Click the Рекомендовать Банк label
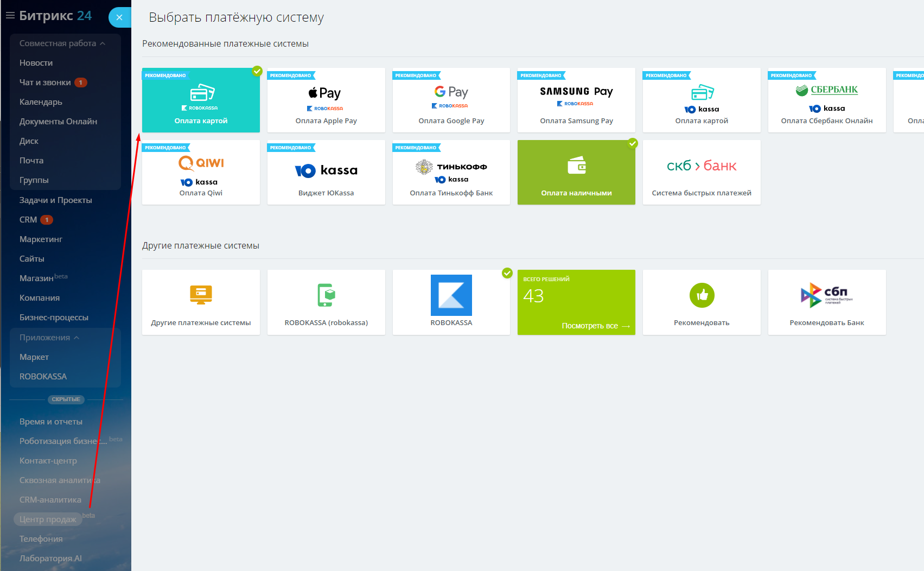 click(827, 323)
